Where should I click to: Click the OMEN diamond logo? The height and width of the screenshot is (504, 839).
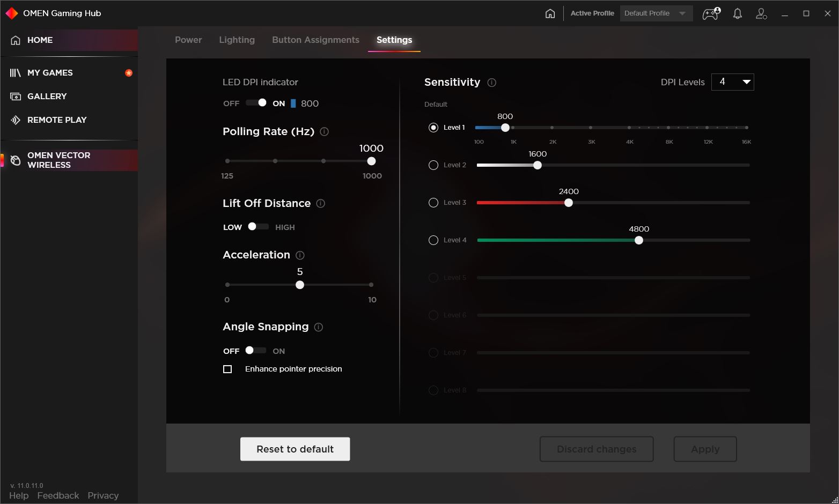[11, 13]
